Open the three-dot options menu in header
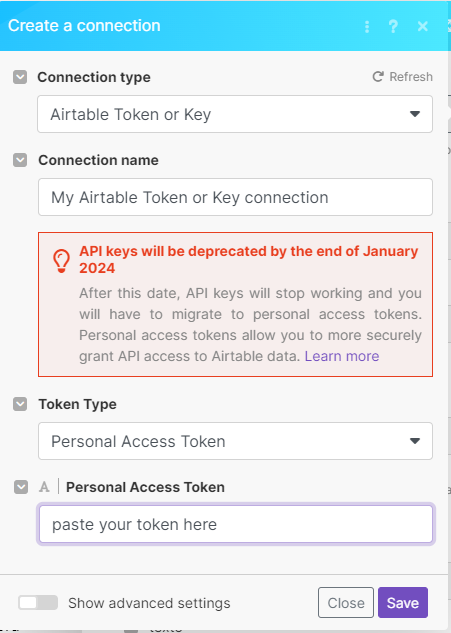 tap(367, 27)
